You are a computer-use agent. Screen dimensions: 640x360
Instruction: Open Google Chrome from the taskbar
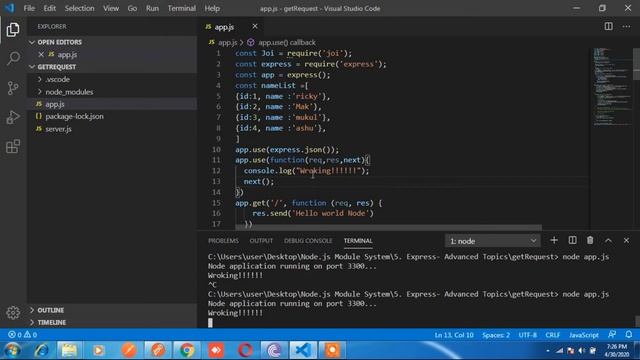pos(187,350)
